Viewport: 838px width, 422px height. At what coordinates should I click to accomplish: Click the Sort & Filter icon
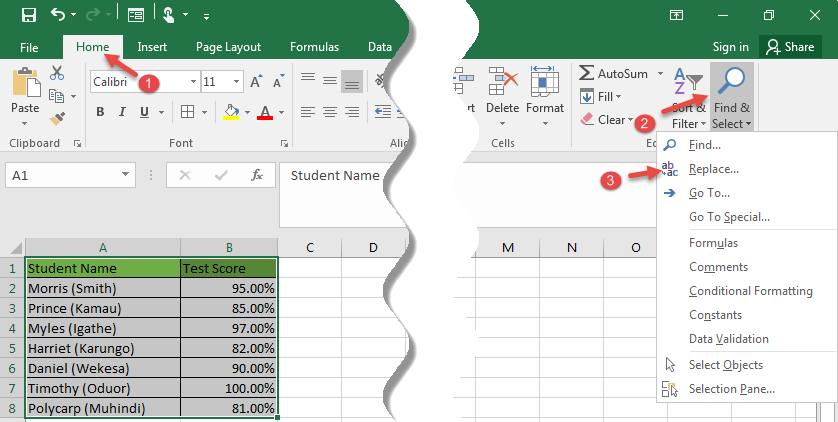688,81
